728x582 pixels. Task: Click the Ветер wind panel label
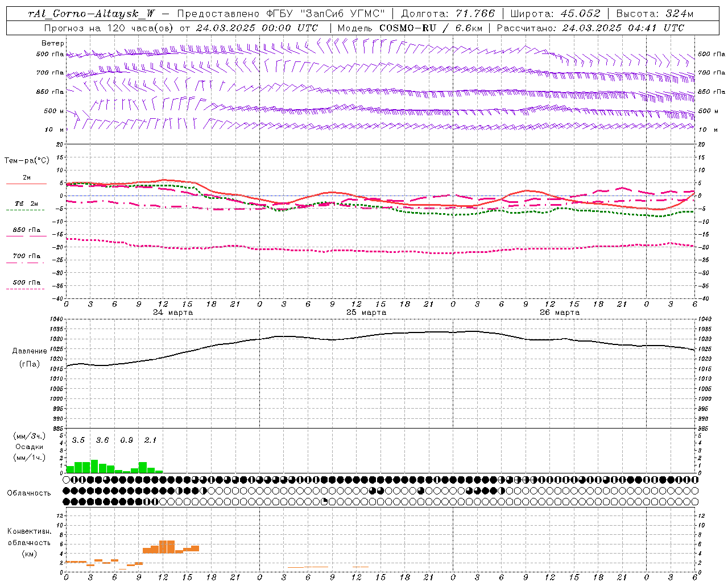pyautogui.click(x=53, y=43)
